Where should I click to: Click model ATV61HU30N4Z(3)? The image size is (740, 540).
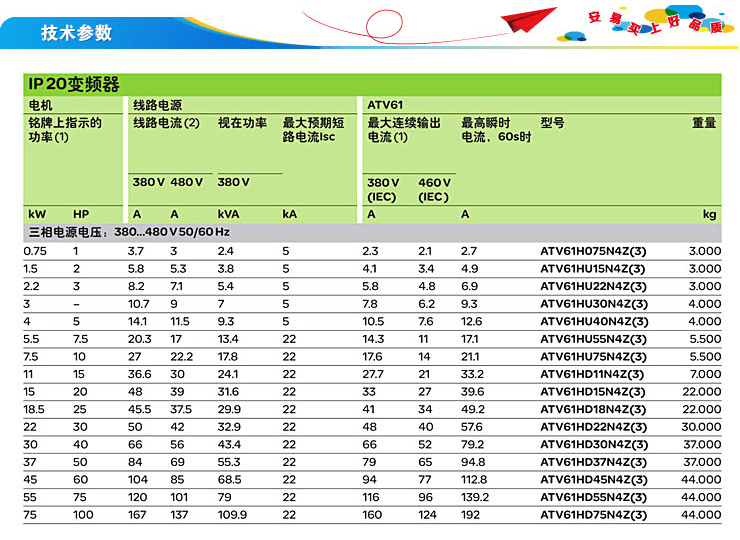(594, 304)
